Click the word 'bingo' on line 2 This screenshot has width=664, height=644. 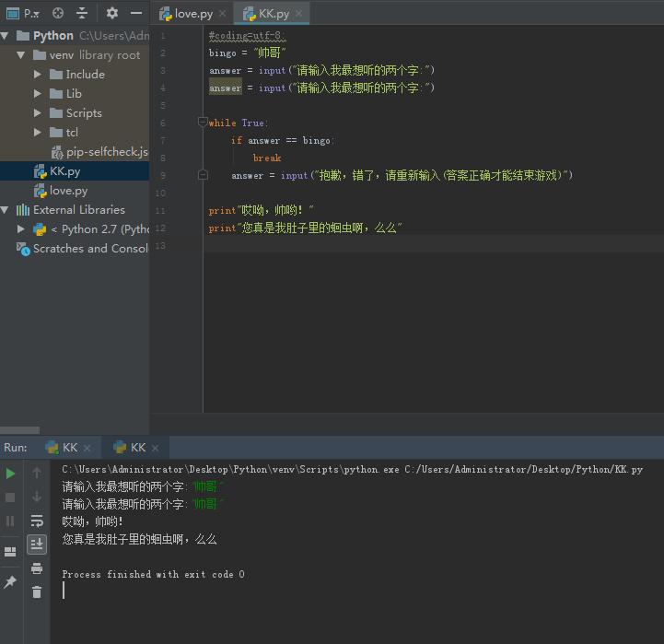(222, 53)
